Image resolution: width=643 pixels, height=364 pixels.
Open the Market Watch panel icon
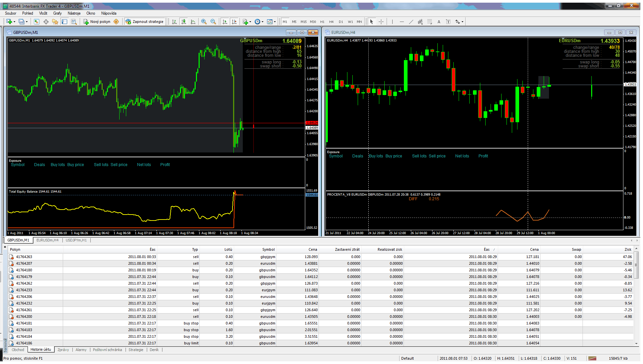37,22
